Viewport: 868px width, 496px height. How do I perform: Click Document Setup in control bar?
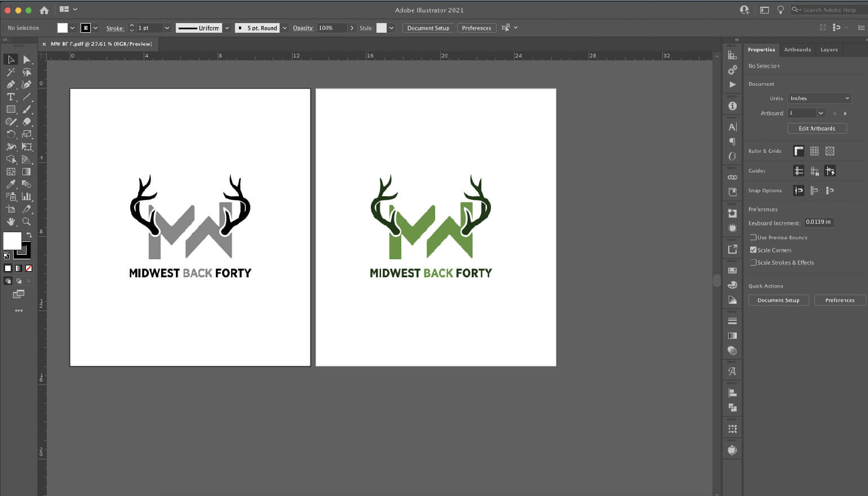tap(428, 28)
